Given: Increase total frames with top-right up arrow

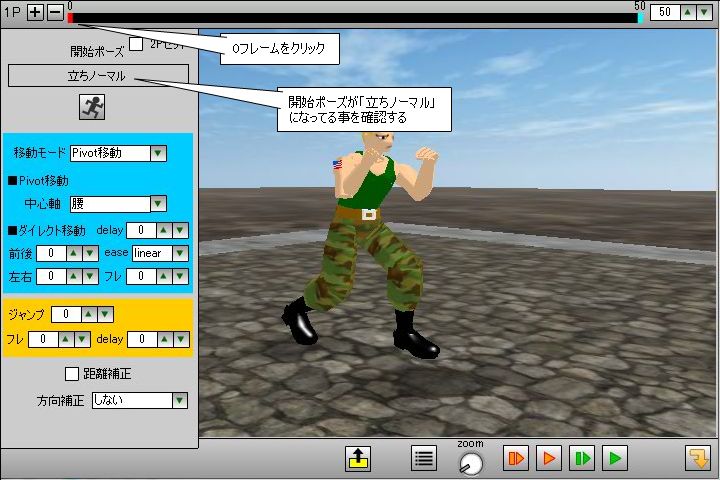Looking at the screenshot, I should (687, 12).
